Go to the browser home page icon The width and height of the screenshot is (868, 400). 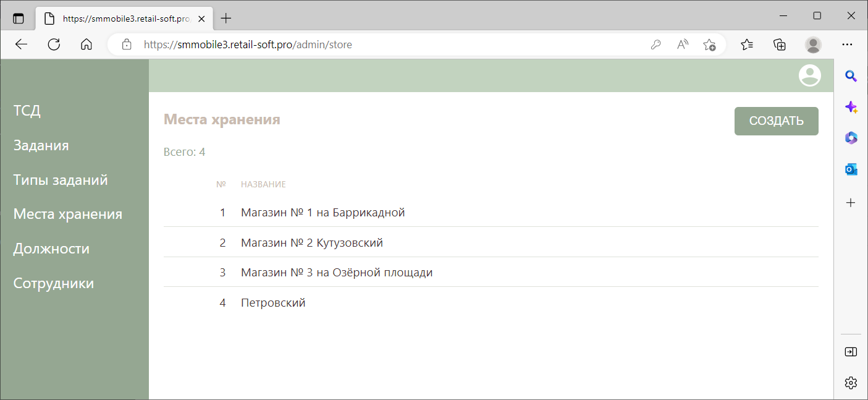coord(86,45)
